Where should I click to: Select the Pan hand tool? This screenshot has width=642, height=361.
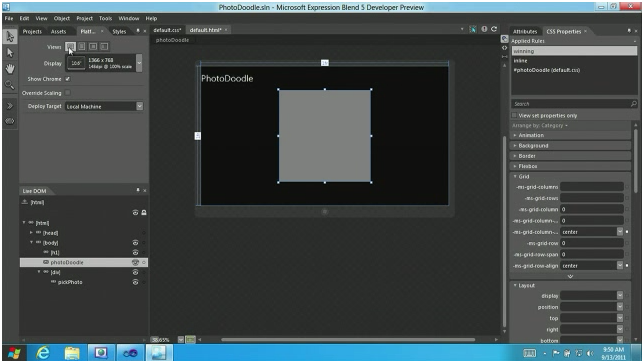pyautogui.click(x=10, y=69)
